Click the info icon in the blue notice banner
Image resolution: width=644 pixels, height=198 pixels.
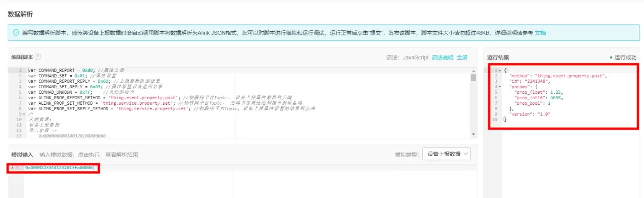click(x=16, y=33)
